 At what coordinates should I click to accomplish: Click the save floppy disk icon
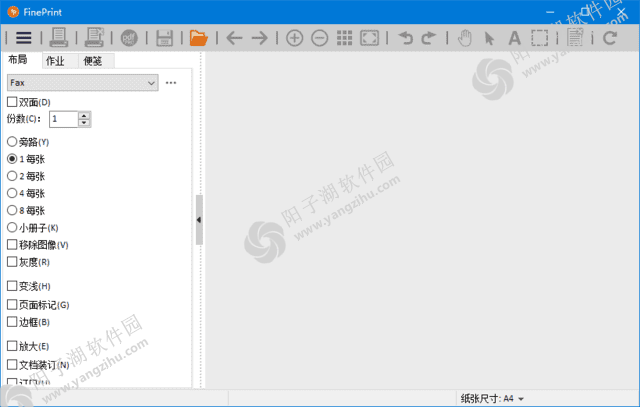[x=164, y=38]
